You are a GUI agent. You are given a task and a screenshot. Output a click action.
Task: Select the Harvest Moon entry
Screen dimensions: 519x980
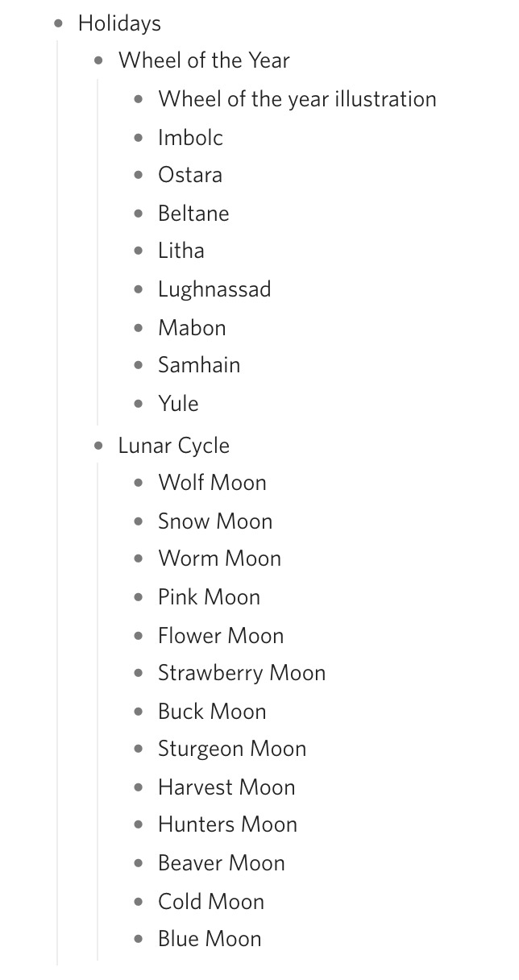coord(226,787)
